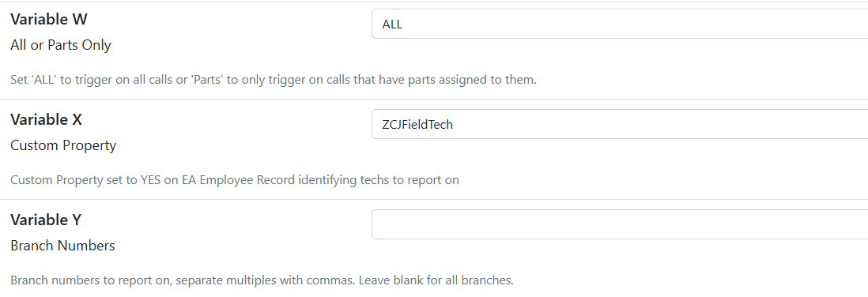868x297 pixels.
Task: Select the Variable W heading
Action: tap(49, 20)
